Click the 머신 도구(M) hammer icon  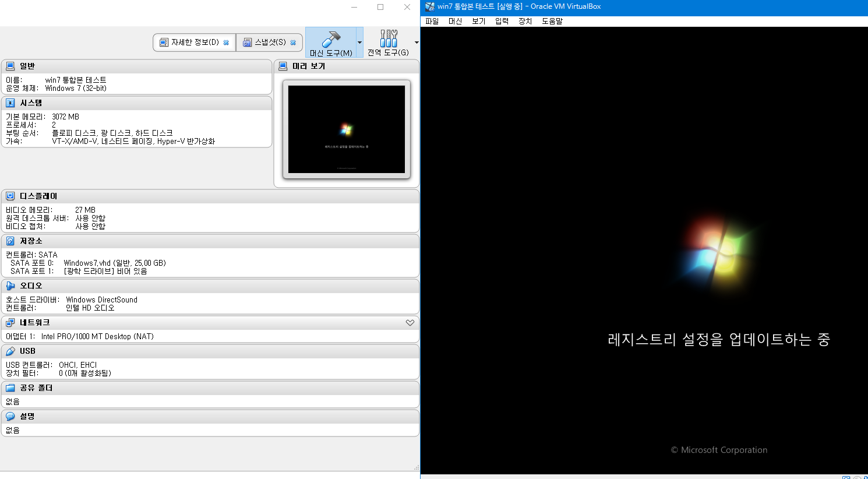coord(331,39)
